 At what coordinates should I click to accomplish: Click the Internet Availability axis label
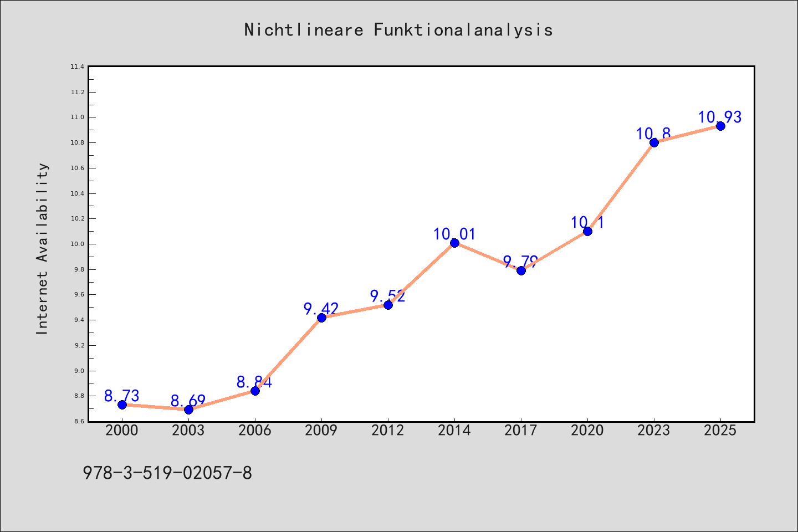click(42, 248)
